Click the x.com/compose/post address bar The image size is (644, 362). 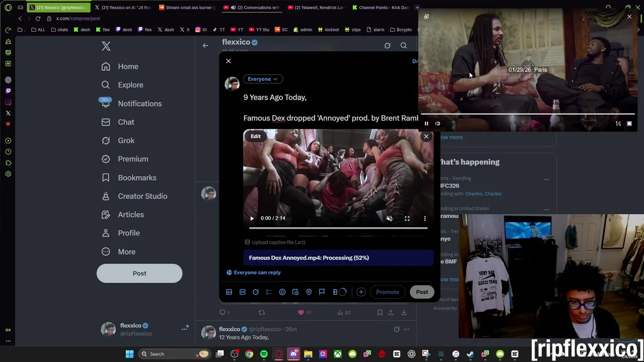pos(78,19)
